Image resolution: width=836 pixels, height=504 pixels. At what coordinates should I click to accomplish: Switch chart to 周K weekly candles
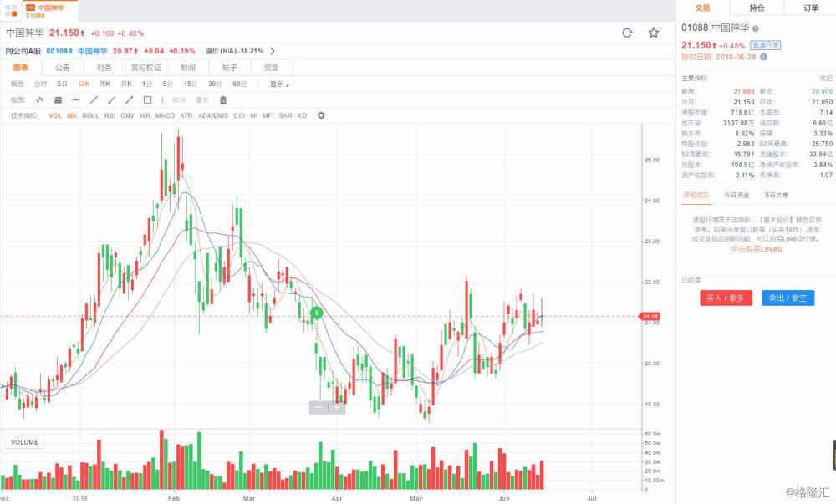(105, 84)
